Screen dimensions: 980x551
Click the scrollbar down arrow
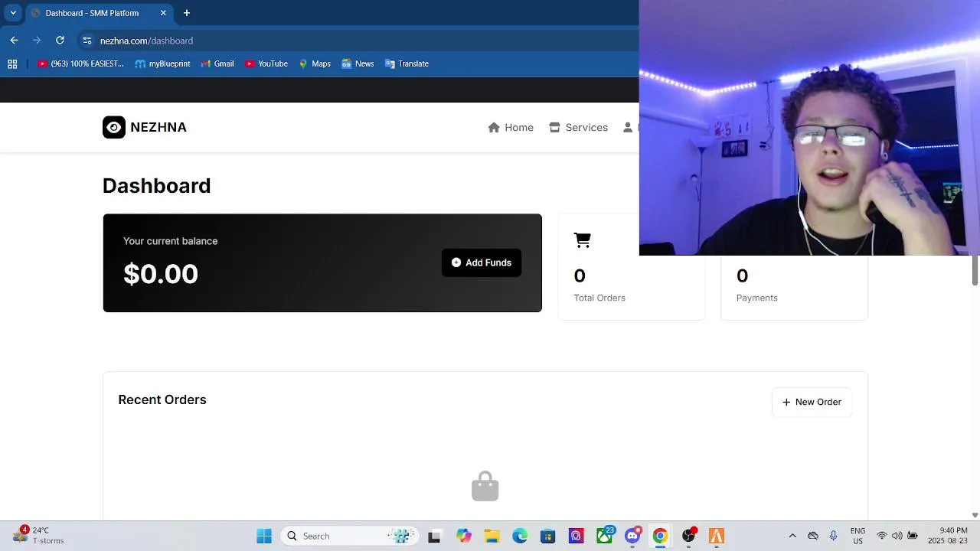click(x=975, y=515)
